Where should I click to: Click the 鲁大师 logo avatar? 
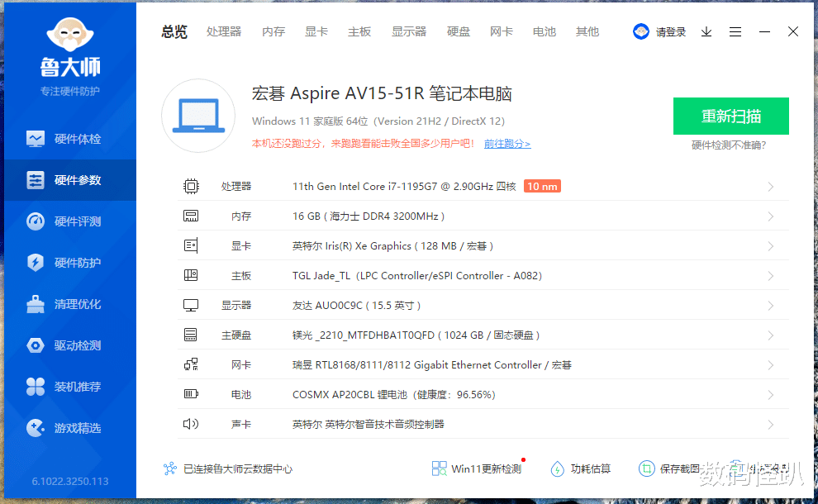70,33
